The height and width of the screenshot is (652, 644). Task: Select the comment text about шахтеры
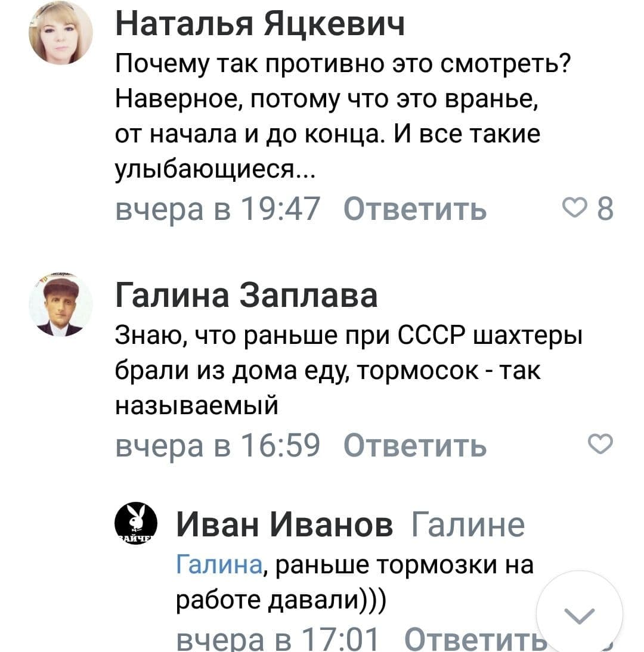coord(348,372)
